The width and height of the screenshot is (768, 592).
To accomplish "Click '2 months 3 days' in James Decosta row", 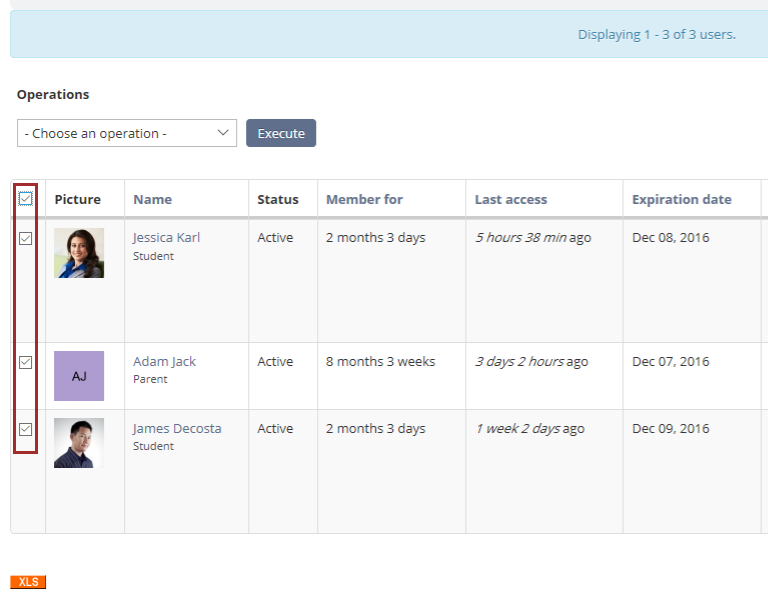I will coord(376,428).
